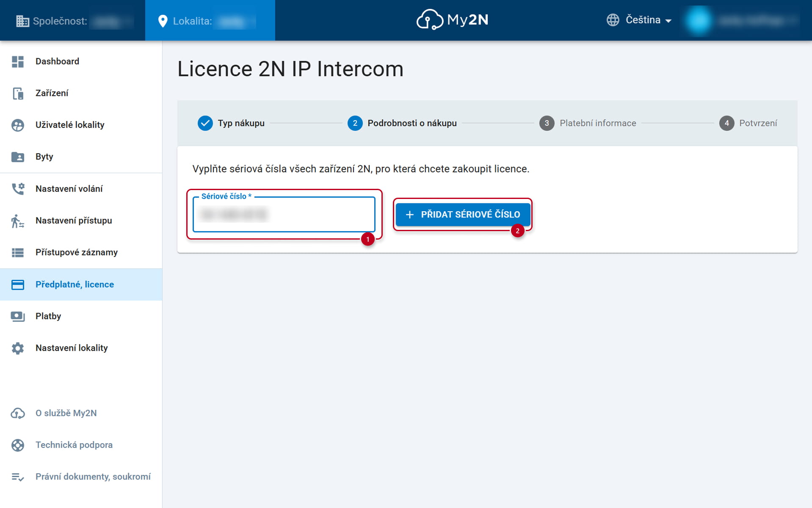Click the blurred user avatar
Image resolution: width=812 pixels, height=508 pixels.
(699, 20)
